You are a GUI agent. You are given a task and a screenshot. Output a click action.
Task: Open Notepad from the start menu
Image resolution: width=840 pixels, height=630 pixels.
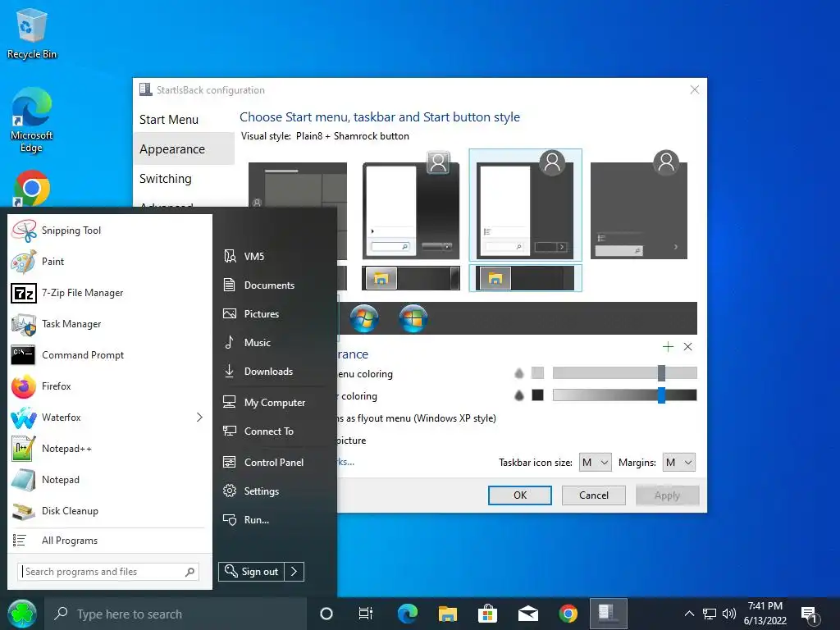pos(109,479)
